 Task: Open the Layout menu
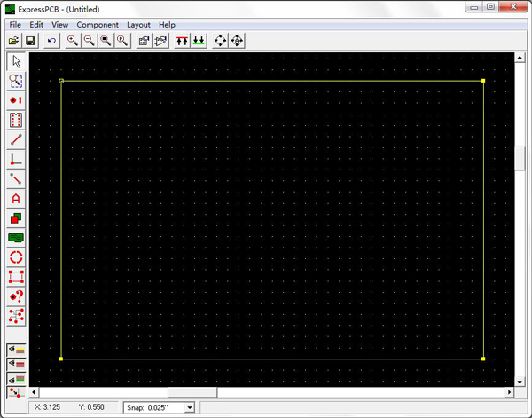tap(139, 25)
